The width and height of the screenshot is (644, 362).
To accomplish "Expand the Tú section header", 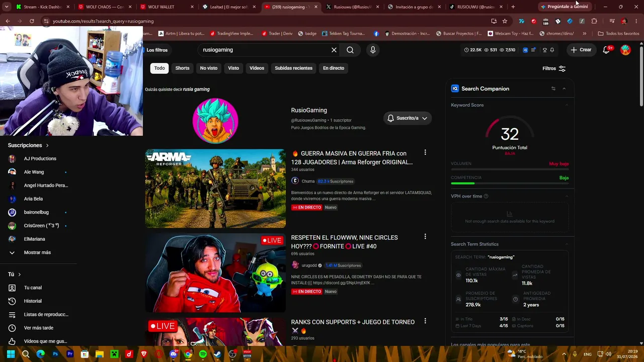I will pyautogui.click(x=14, y=275).
